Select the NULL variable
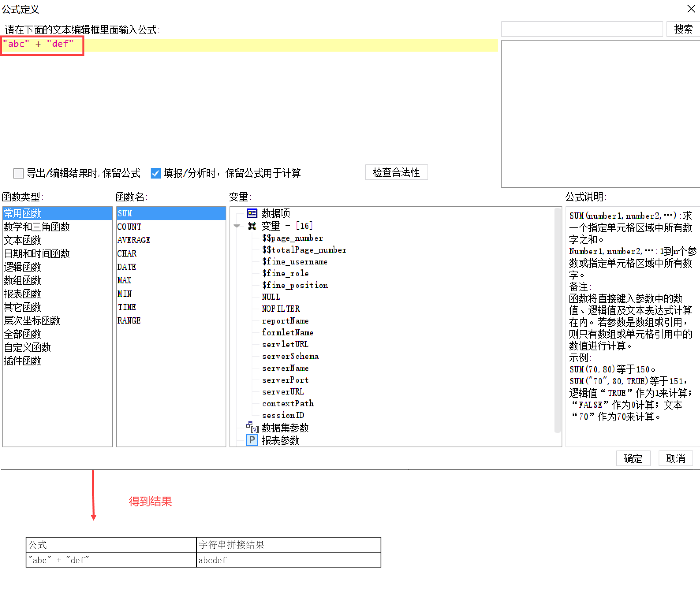The width and height of the screenshot is (700, 603). (271, 297)
